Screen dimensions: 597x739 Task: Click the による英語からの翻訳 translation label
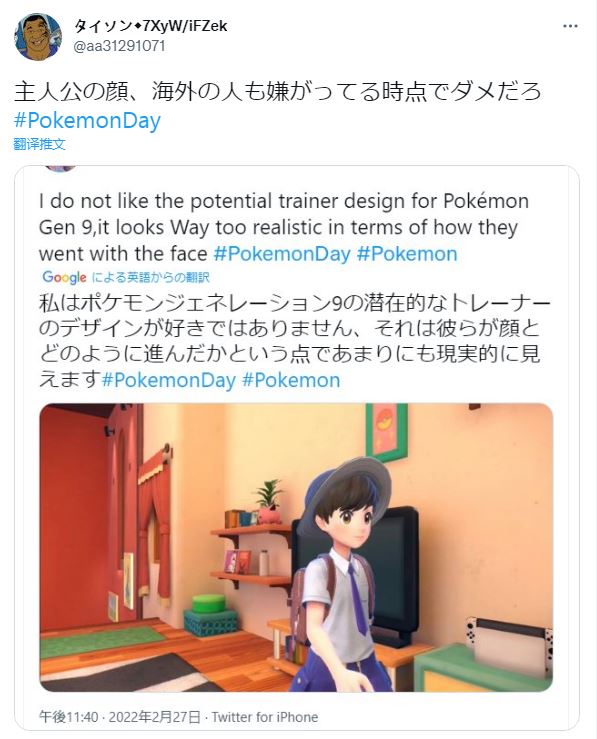tap(150, 277)
